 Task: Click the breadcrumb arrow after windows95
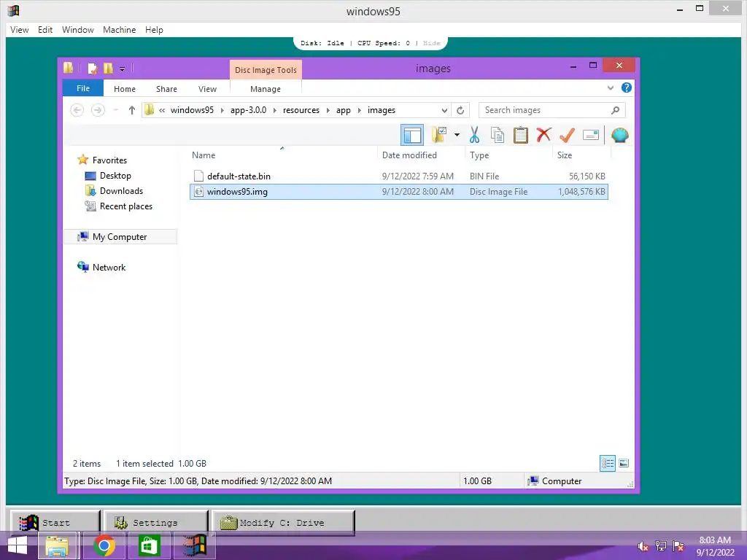[x=222, y=111]
